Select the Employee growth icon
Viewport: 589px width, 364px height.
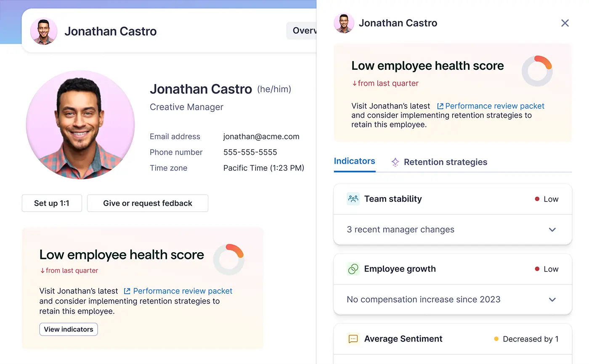click(353, 269)
